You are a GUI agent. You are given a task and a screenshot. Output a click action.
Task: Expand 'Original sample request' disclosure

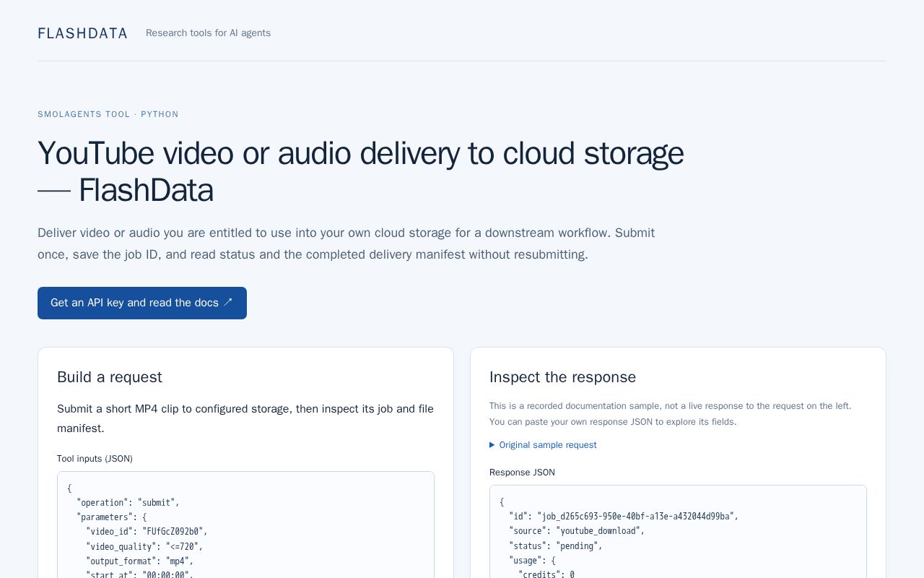pyautogui.click(x=543, y=445)
